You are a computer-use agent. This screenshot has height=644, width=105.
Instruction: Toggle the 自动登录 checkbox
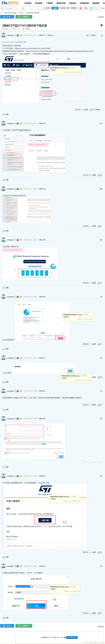[44, 8]
